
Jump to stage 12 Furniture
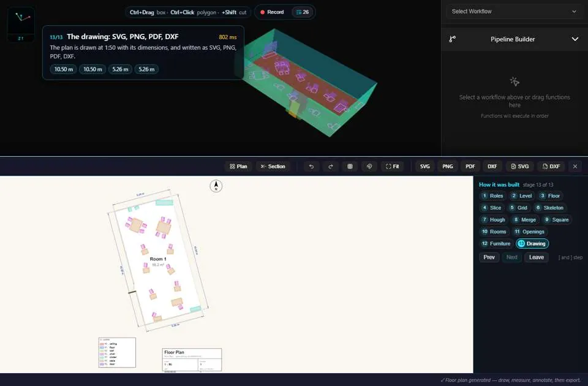[x=496, y=243]
